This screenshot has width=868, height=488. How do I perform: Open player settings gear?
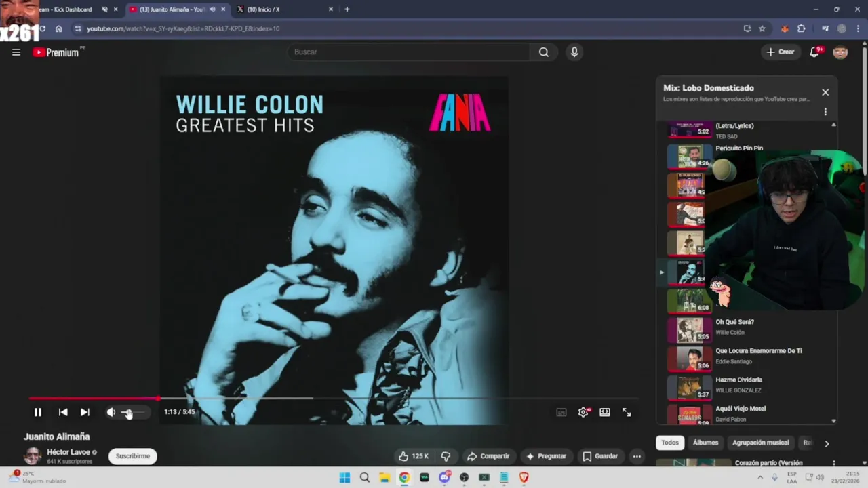coord(583,412)
